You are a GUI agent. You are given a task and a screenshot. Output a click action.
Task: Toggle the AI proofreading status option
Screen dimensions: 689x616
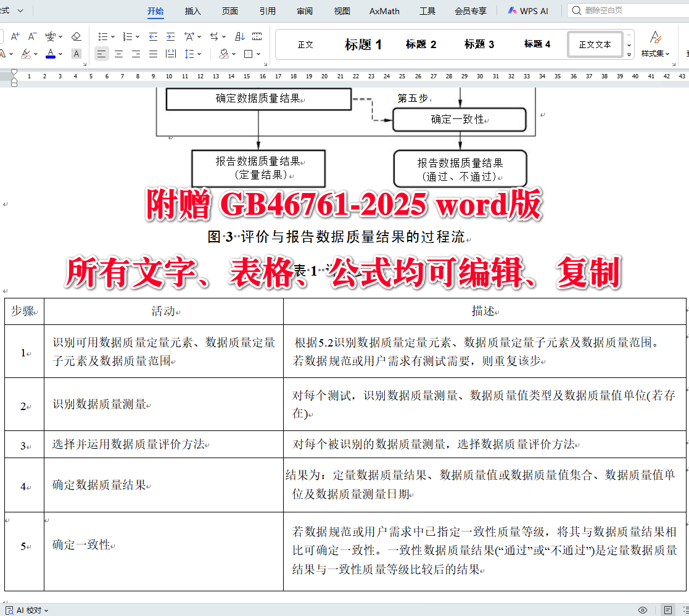pos(25,609)
